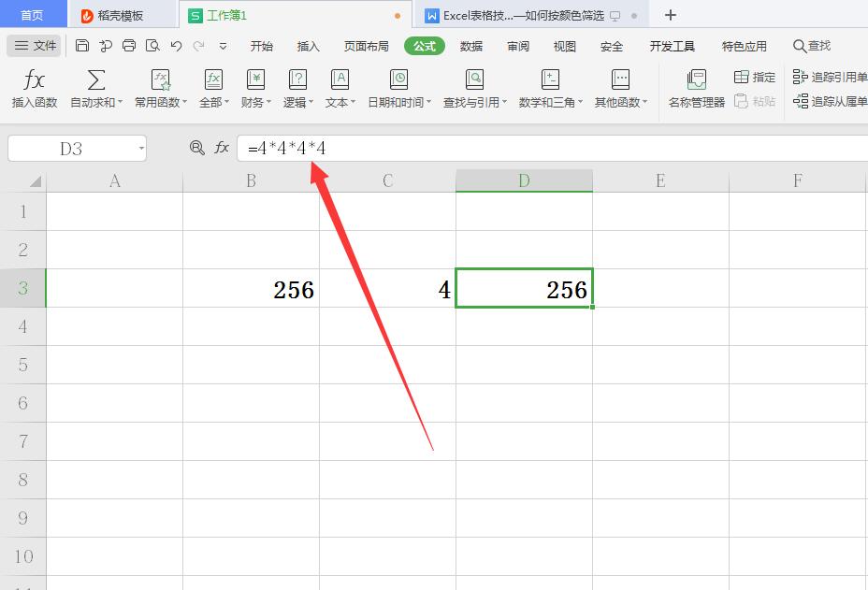This screenshot has height=590, width=868.
Task: Open the Name Box dropdown arrow
Action: click(140, 148)
